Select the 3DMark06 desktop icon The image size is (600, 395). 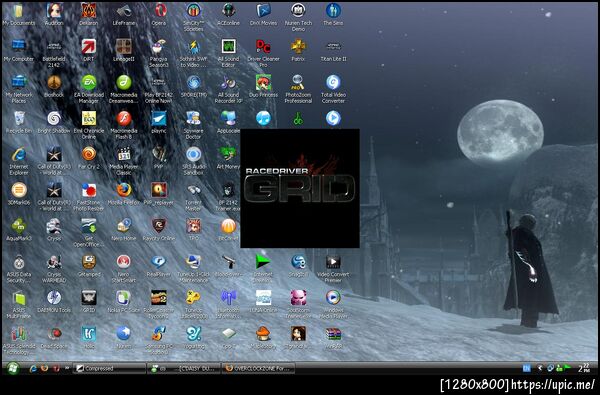coord(18,194)
